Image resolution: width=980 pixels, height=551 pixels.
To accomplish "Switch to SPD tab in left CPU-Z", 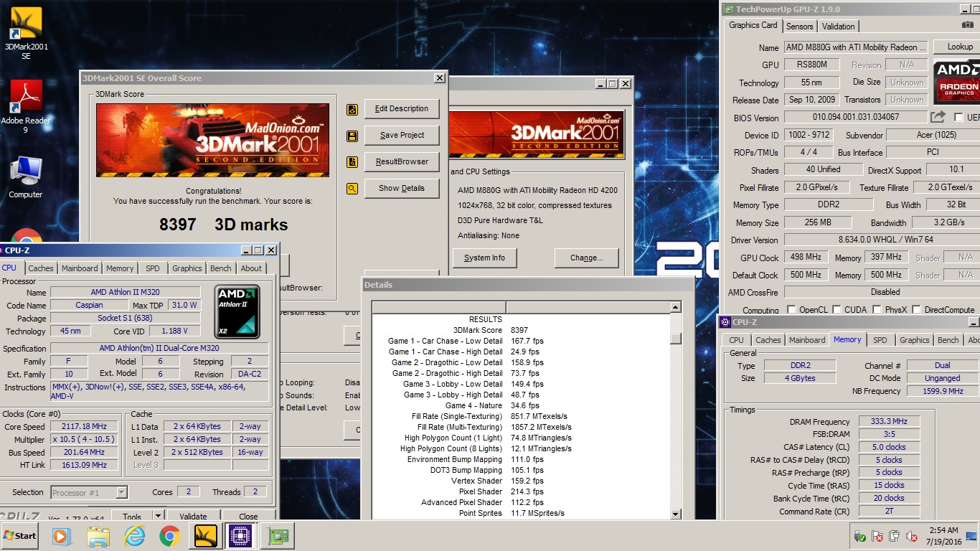I will point(153,268).
